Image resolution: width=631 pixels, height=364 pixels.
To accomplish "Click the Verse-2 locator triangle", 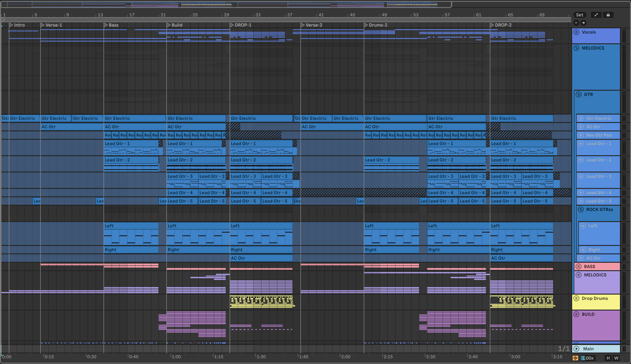I will tap(303, 25).
